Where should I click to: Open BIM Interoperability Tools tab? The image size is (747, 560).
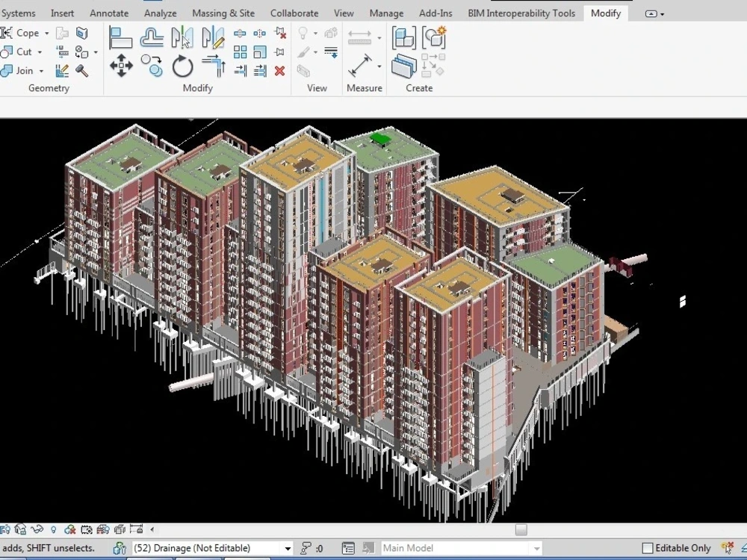pos(521,13)
